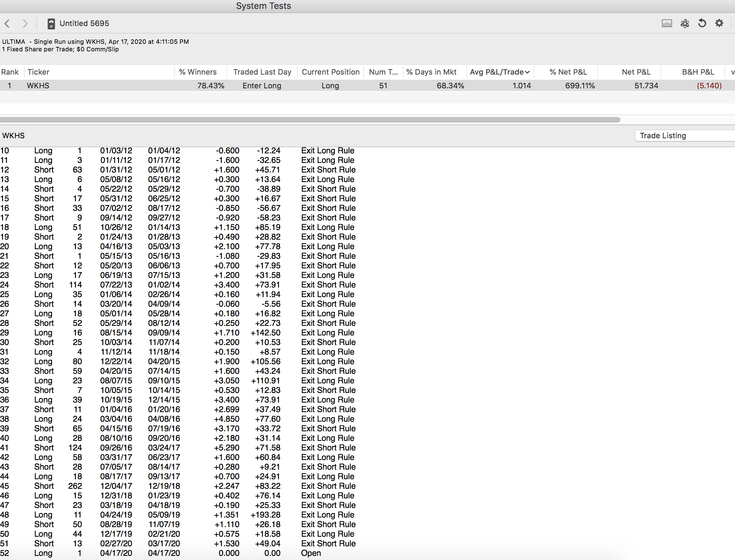Click the Untitled 5695 title text
This screenshot has width=735, height=560.
click(x=84, y=23)
